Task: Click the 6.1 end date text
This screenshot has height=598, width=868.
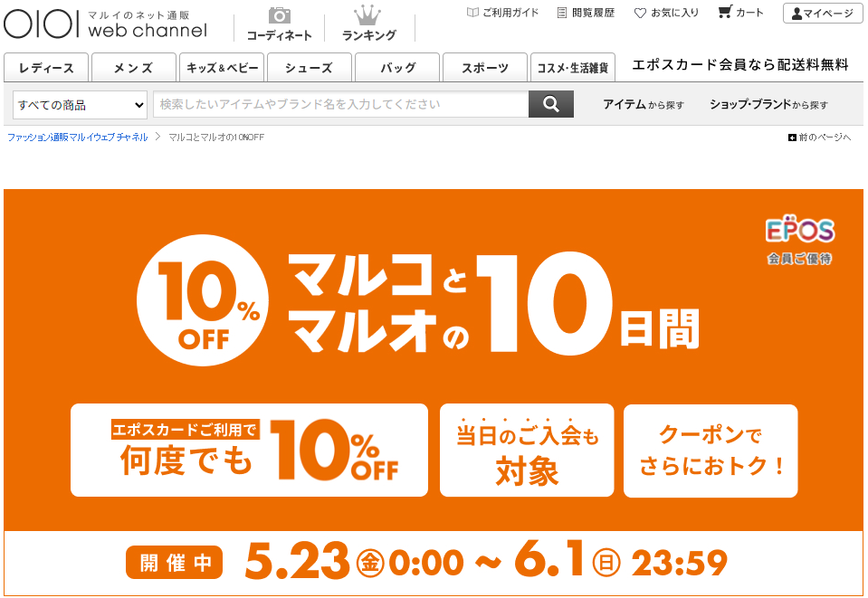Action: tap(548, 559)
